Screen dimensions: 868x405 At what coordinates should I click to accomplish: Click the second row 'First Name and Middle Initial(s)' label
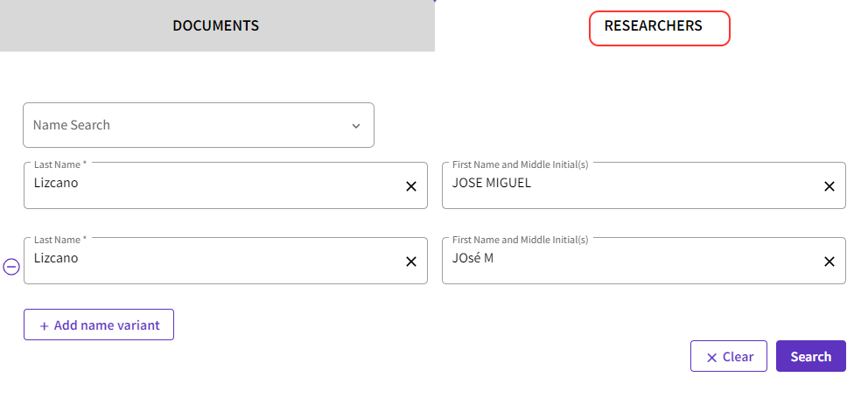pos(520,240)
